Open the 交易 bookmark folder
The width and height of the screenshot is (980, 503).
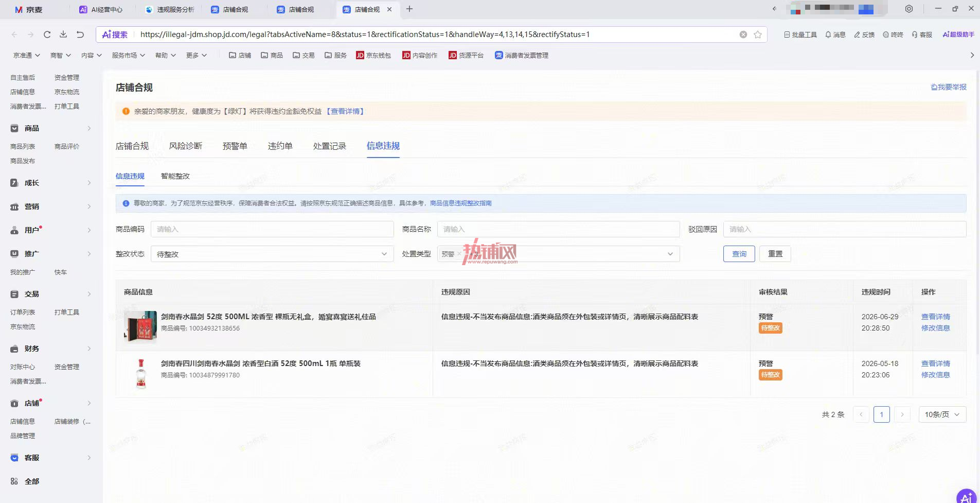point(304,55)
